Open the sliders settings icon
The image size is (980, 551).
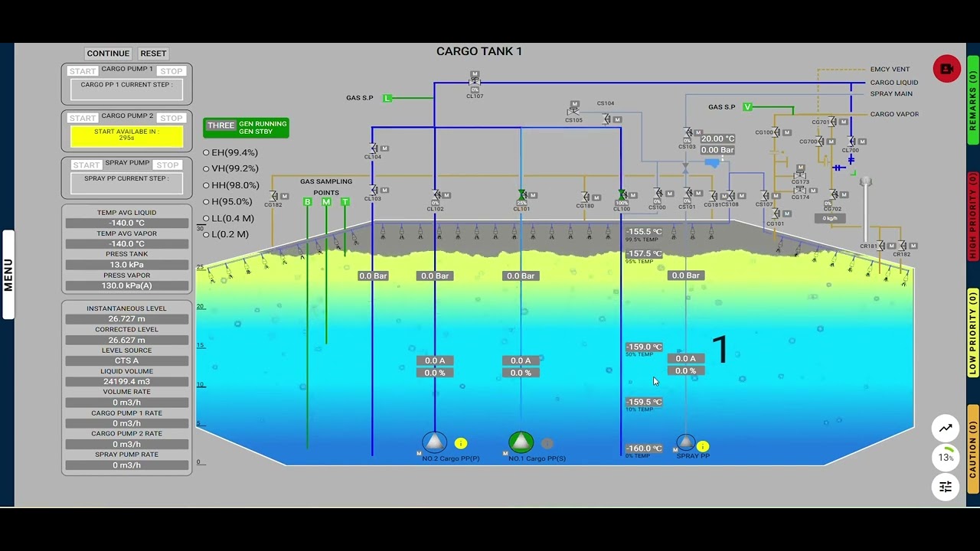point(946,487)
